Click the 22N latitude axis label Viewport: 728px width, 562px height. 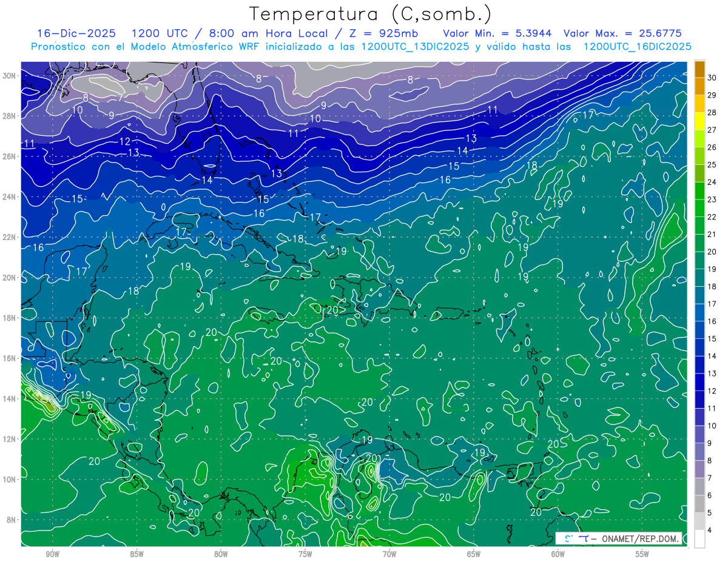click(x=10, y=237)
